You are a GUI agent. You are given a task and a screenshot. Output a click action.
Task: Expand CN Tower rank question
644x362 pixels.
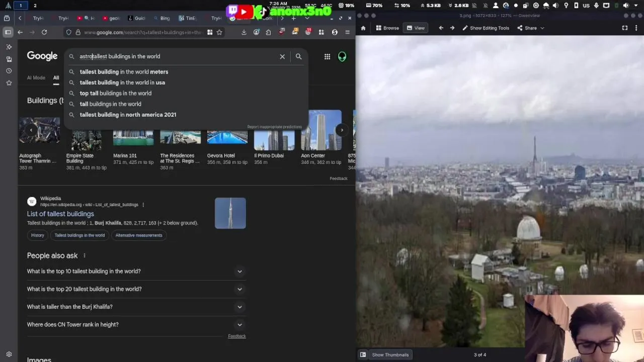136,325
